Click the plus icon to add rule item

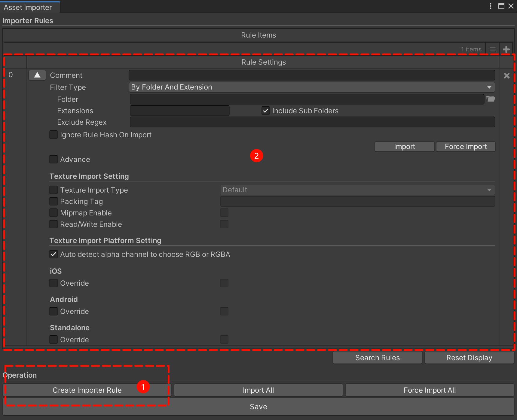[x=506, y=49]
